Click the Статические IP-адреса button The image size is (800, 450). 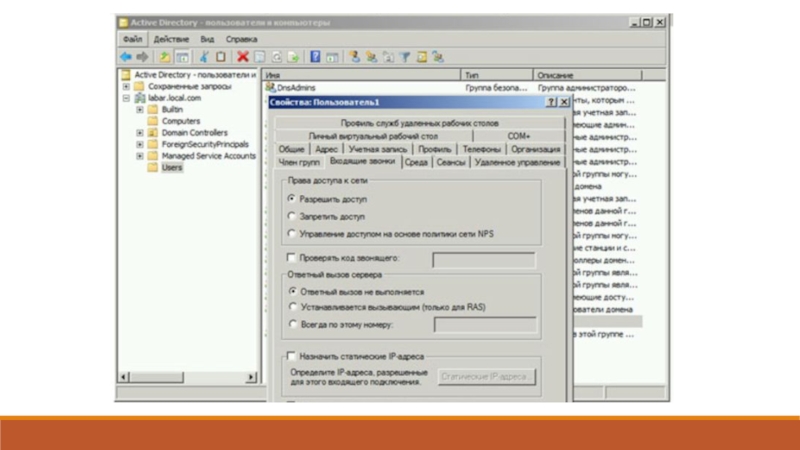(x=486, y=377)
